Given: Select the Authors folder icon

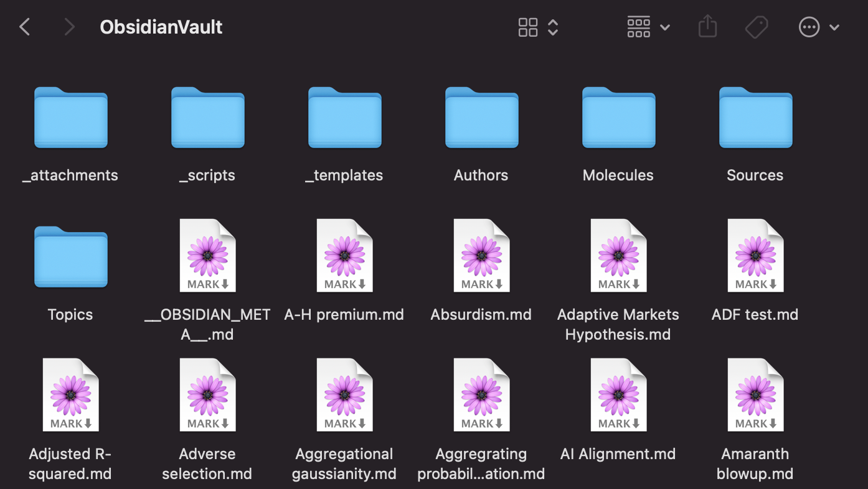Looking at the screenshot, I should [x=481, y=118].
